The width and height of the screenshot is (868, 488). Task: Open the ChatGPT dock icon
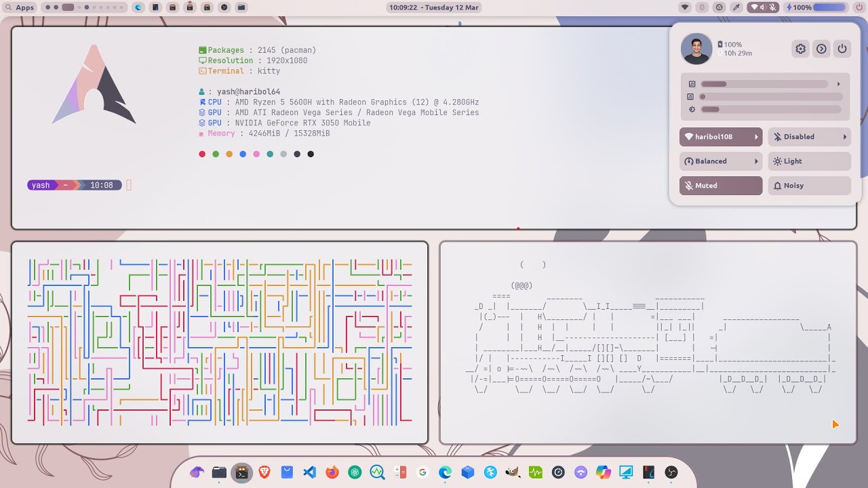(x=355, y=472)
